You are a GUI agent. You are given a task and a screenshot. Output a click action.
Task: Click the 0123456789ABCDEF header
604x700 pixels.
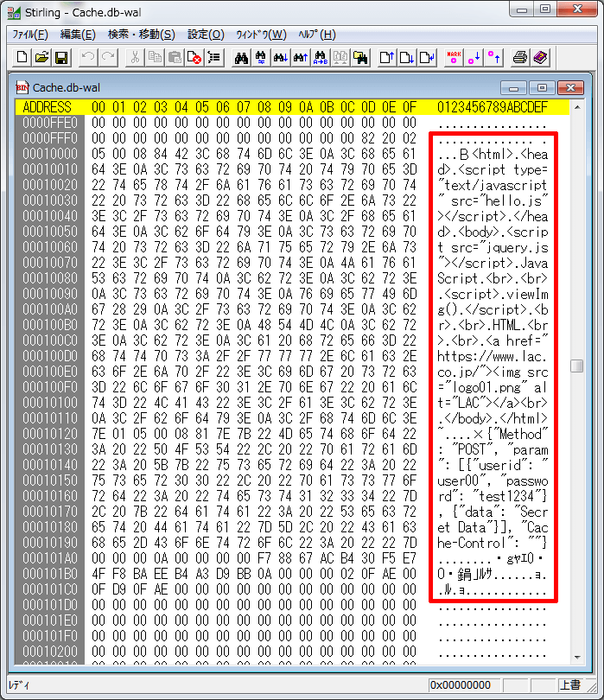(492, 107)
